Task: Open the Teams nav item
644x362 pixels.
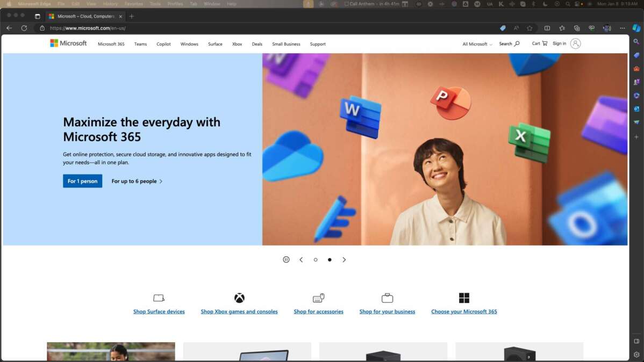Action: pos(140,44)
